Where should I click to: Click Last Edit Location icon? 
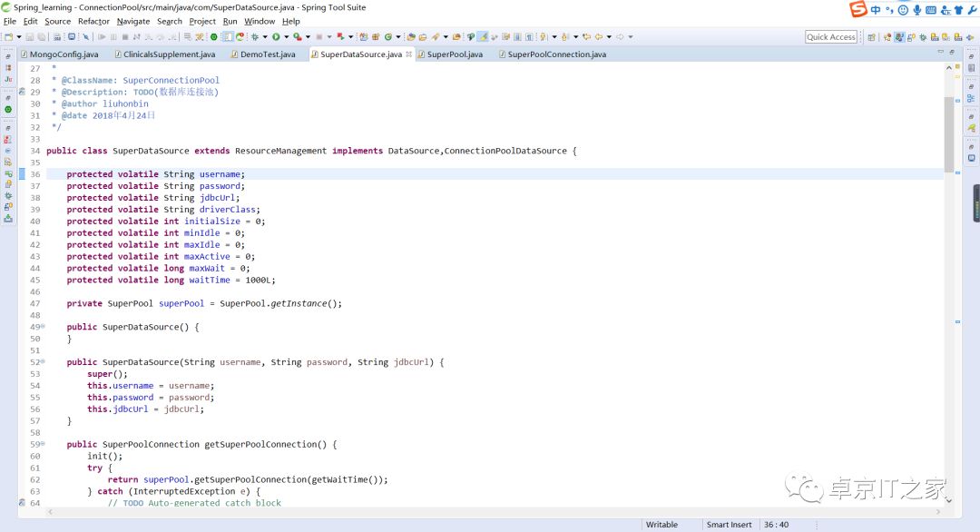coord(586,37)
